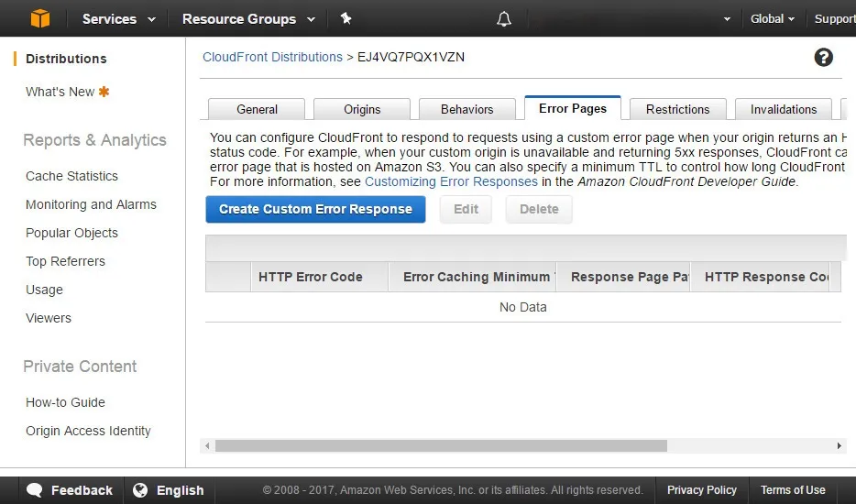Image resolution: width=856 pixels, height=504 pixels.
Task: Click the No Data table message
Action: point(523,307)
